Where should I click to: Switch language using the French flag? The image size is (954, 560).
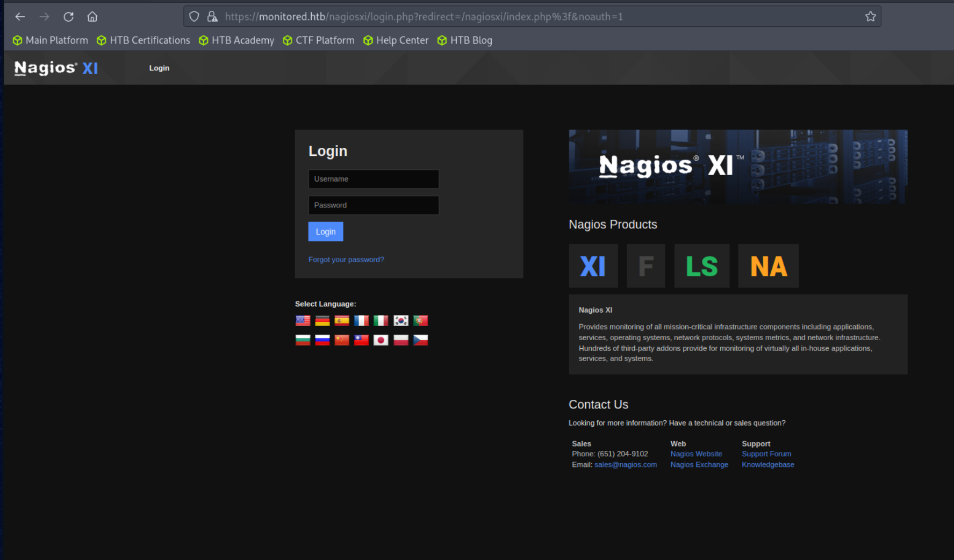click(x=361, y=321)
